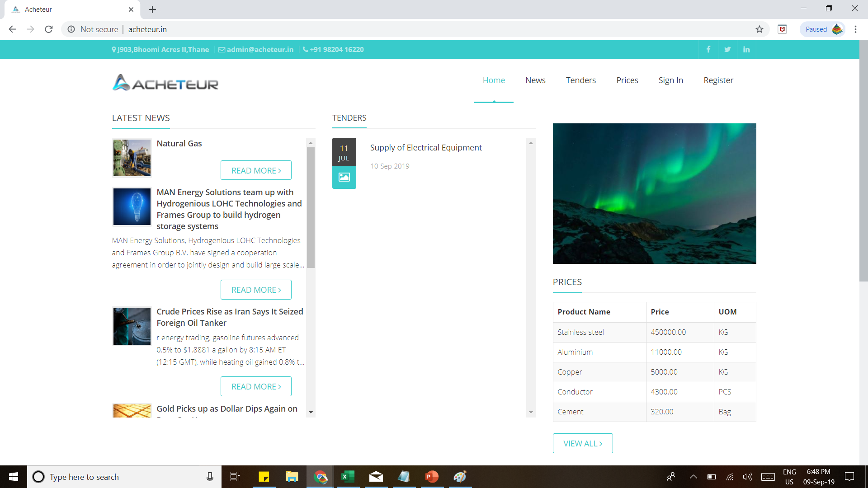Bookmark this page with star icon
Screen dimensions: 868x488
[759, 29]
